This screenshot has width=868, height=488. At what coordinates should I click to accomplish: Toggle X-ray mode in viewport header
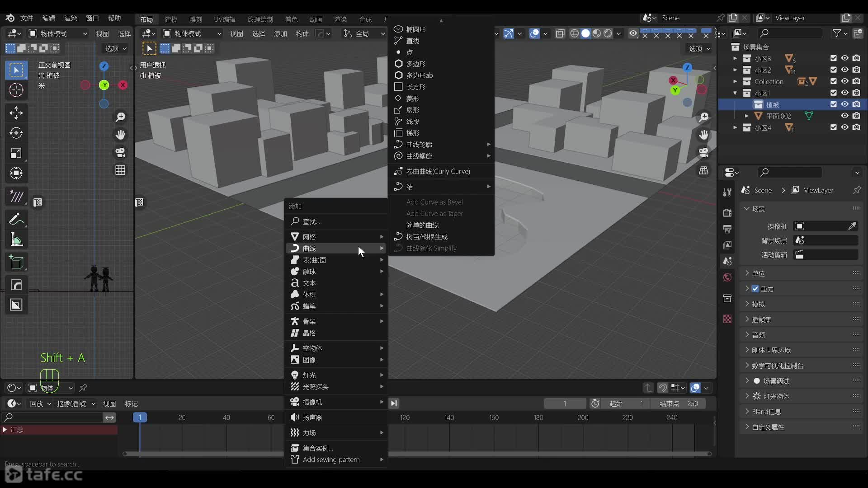(560, 33)
